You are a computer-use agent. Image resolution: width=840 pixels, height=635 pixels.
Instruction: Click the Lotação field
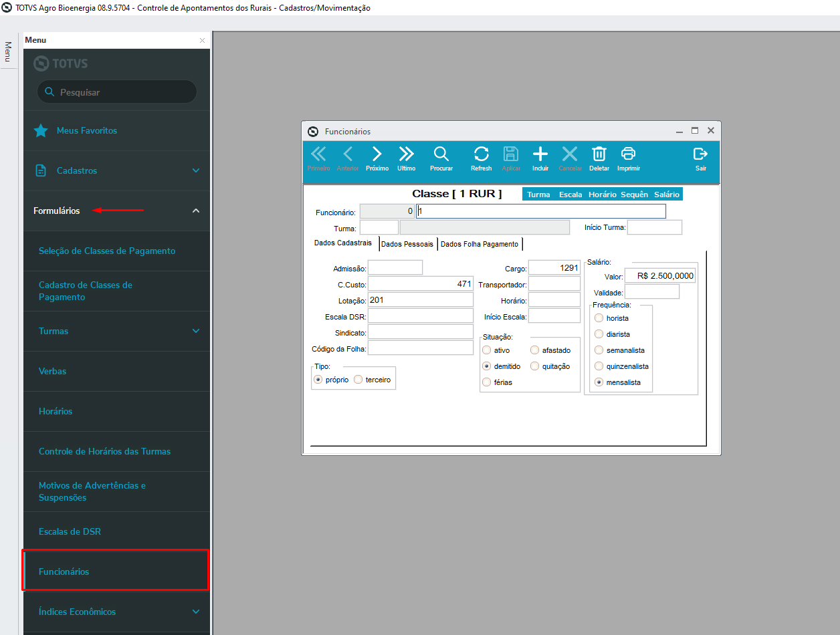tap(421, 299)
